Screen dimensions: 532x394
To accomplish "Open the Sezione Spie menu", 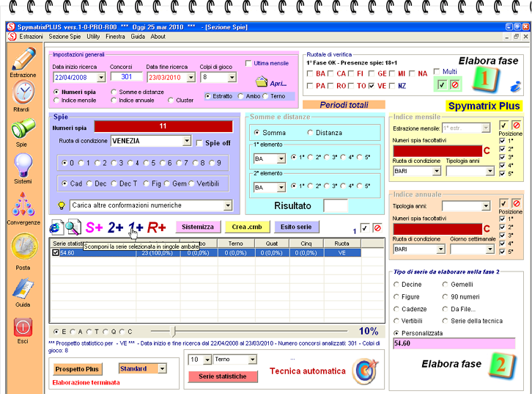I will pos(64,37).
